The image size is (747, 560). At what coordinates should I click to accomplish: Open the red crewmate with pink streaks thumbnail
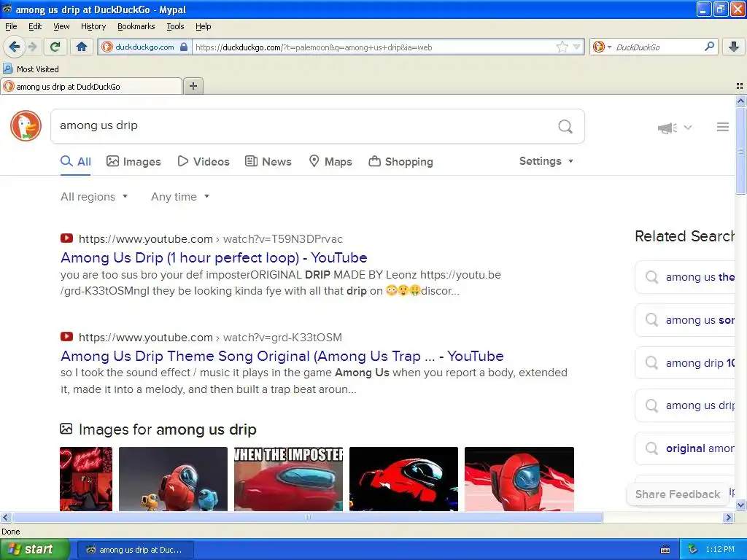tap(519, 478)
